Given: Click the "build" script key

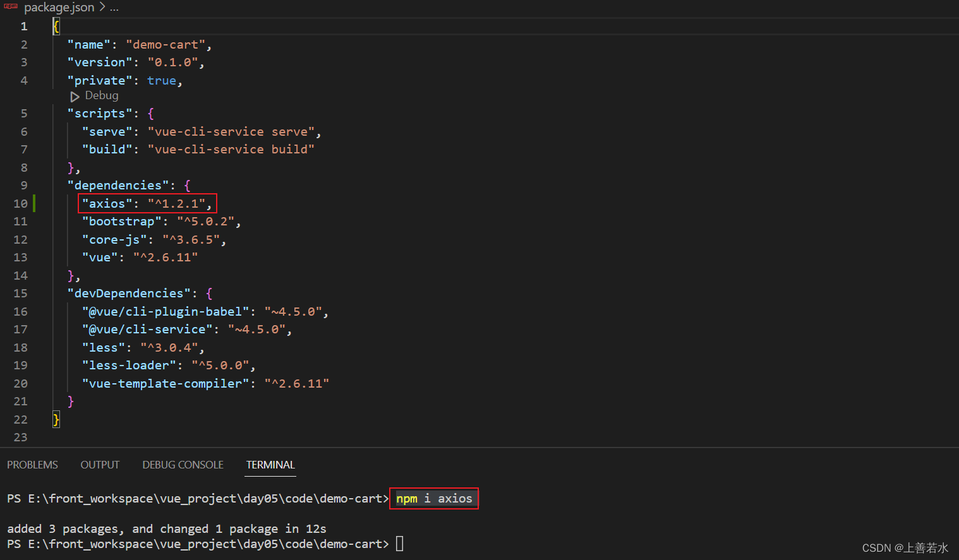Looking at the screenshot, I should (x=107, y=150).
